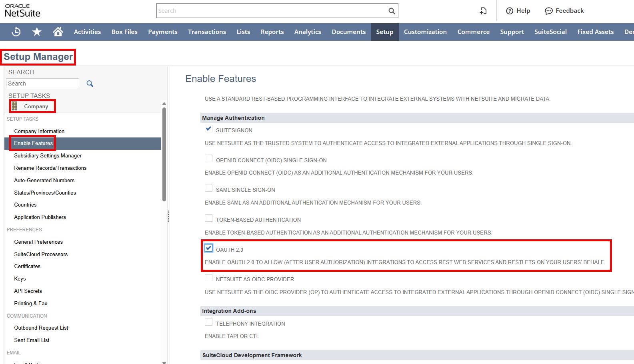
Task: Open Subsidiary Settings Manager
Action: (48, 156)
